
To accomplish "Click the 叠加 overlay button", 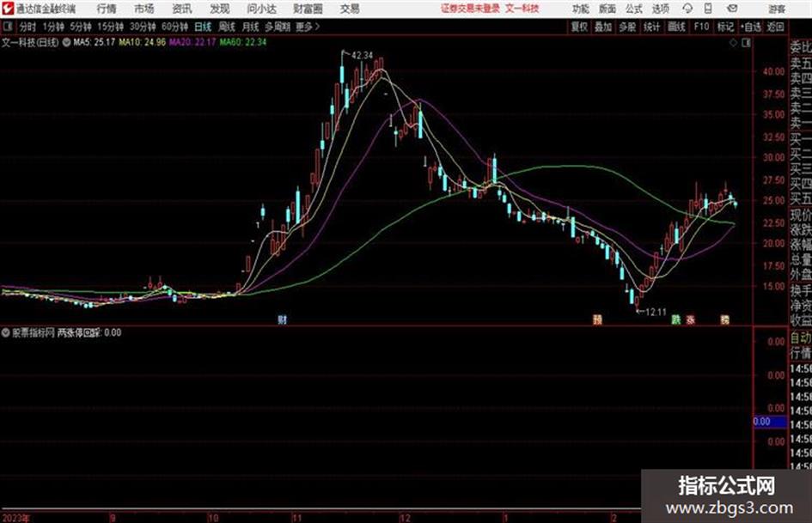I will (603, 27).
